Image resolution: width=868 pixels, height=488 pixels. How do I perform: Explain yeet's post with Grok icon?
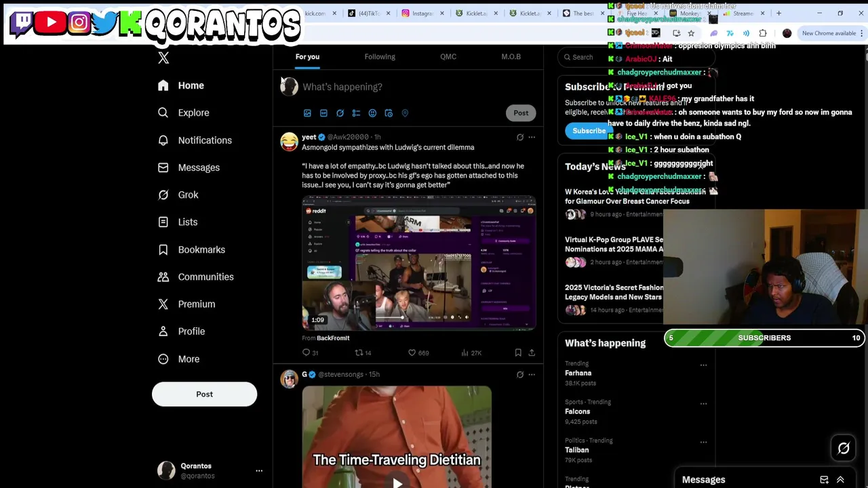tap(520, 138)
